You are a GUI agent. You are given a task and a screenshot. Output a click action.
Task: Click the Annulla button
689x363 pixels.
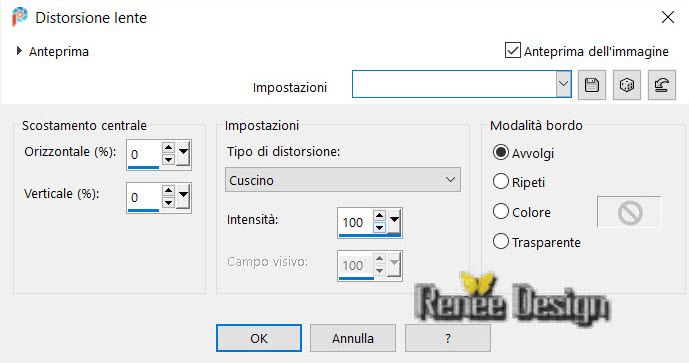click(353, 338)
